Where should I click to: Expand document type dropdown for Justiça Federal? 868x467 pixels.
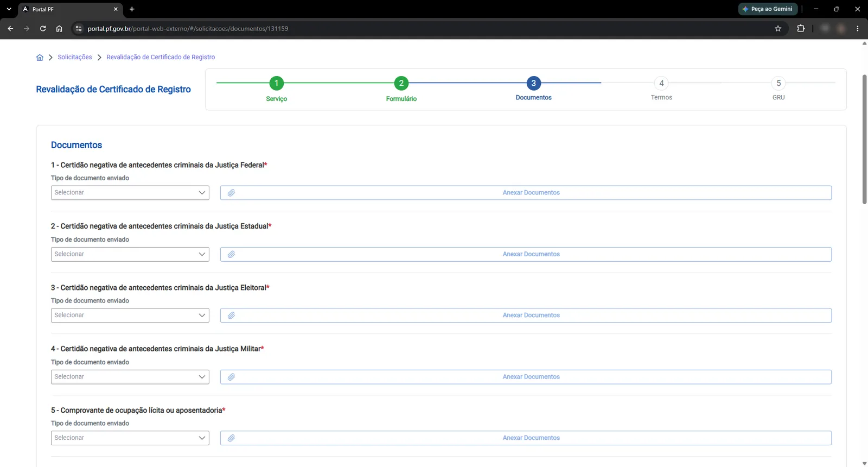pos(130,193)
